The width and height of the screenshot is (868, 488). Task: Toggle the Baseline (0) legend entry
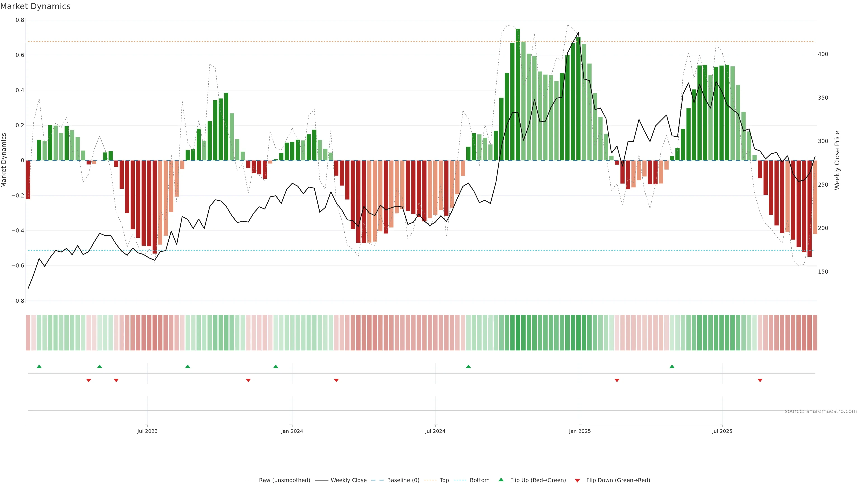403,480
